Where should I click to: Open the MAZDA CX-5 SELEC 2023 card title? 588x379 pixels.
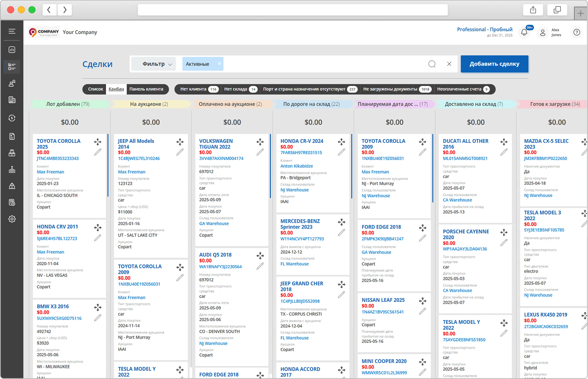click(546, 144)
